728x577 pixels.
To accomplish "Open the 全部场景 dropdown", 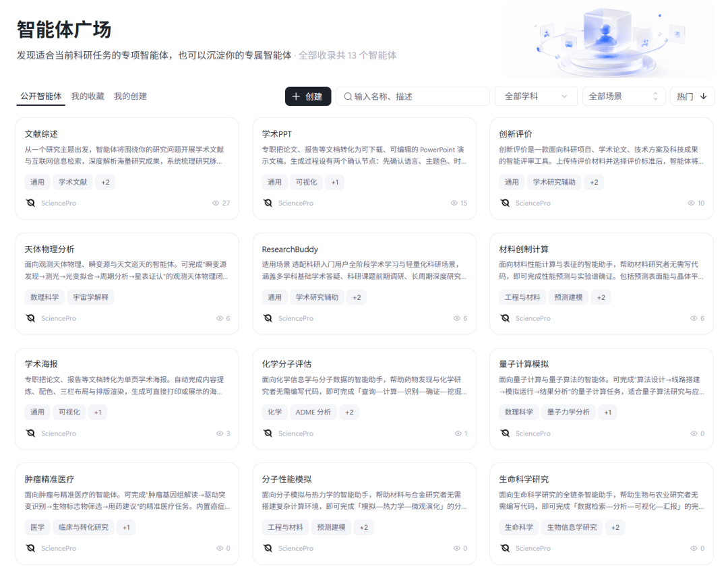I will [x=624, y=96].
